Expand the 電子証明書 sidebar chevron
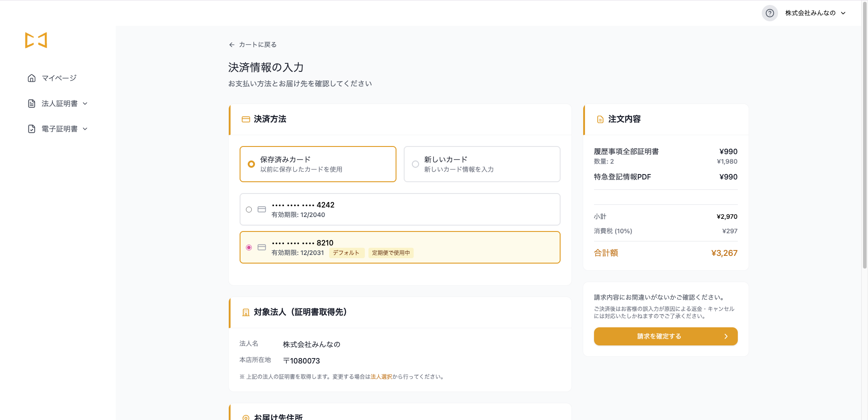 pos(85,129)
